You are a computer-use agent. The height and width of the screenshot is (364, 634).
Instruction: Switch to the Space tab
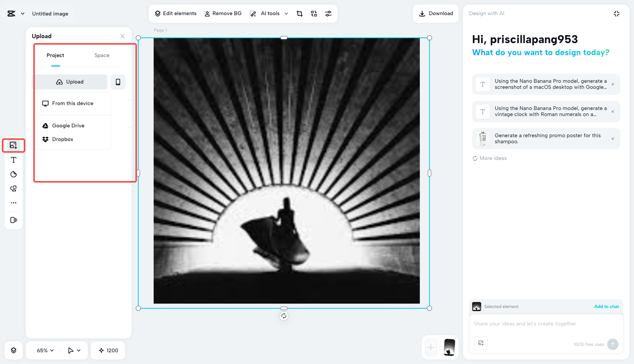[101, 55]
